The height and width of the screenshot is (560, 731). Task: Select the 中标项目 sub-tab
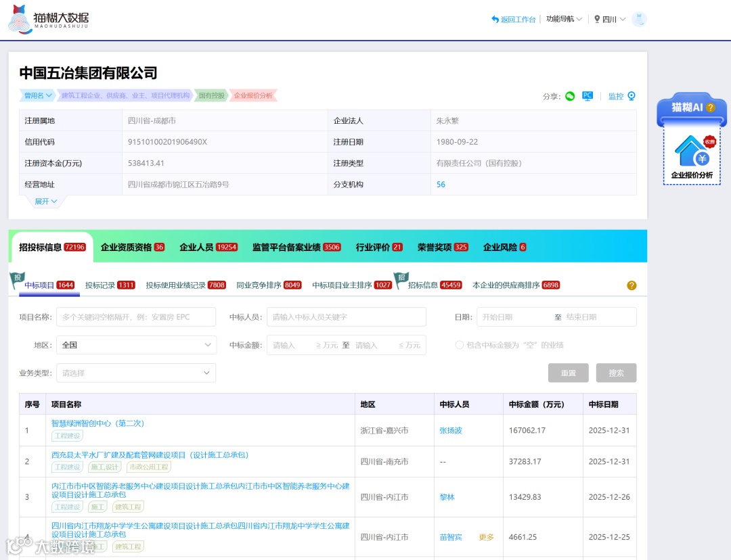click(49, 285)
